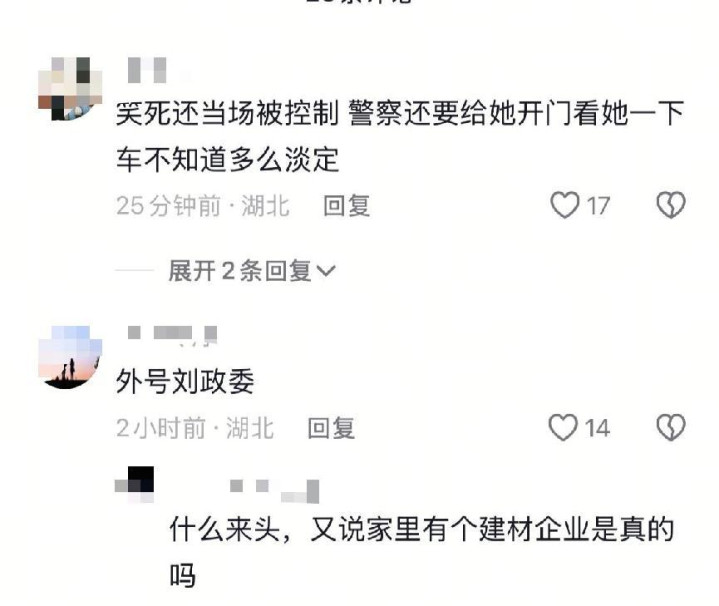Expand 展开2条回复 replies
The width and height of the screenshot is (719, 606).
tap(252, 270)
